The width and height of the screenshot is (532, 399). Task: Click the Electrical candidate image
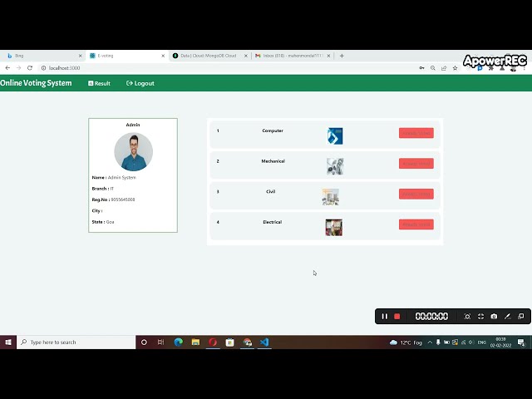(334, 227)
